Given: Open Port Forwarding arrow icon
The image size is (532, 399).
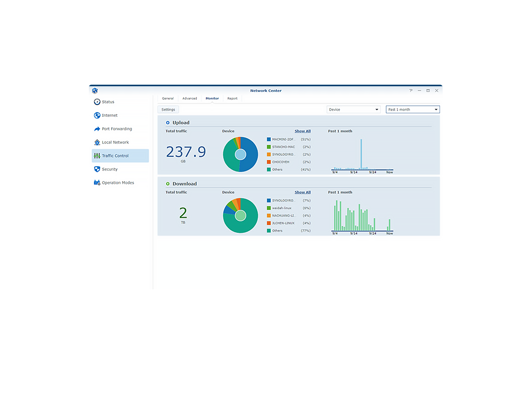Looking at the screenshot, I should click(97, 129).
